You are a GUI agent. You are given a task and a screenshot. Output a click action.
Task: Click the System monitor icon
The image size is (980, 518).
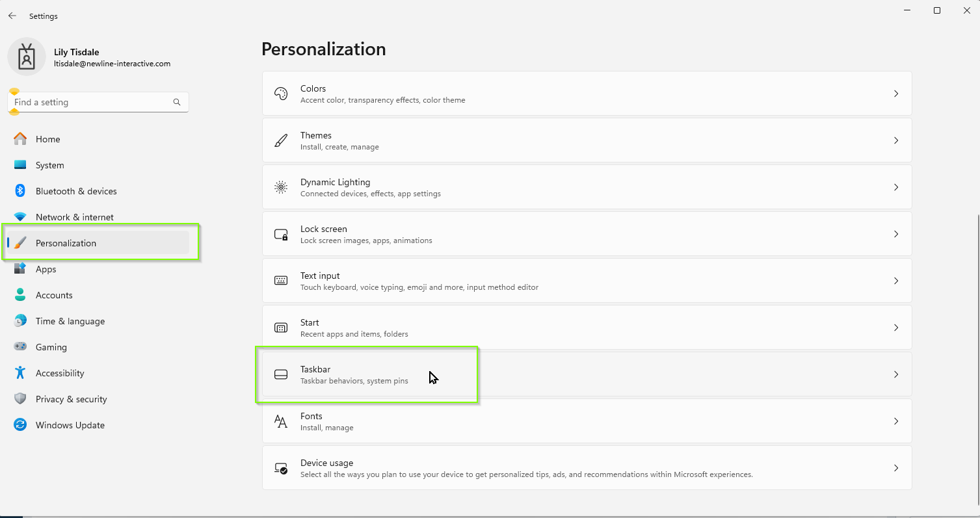(20, 165)
